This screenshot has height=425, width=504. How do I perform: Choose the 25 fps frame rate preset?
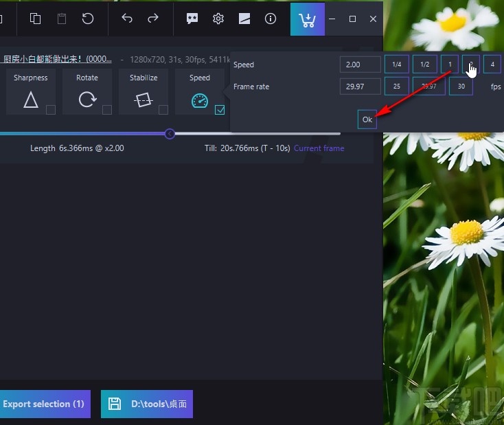pos(397,87)
